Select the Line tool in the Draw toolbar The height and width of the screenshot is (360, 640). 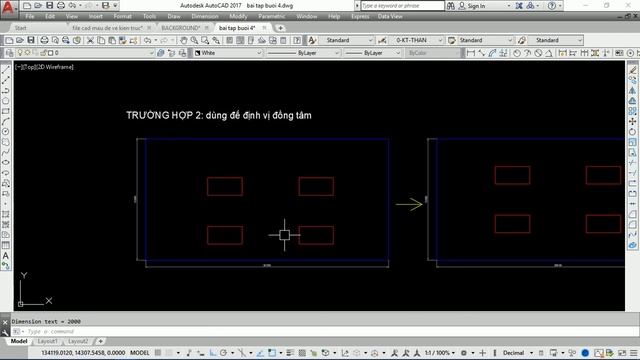6,70
